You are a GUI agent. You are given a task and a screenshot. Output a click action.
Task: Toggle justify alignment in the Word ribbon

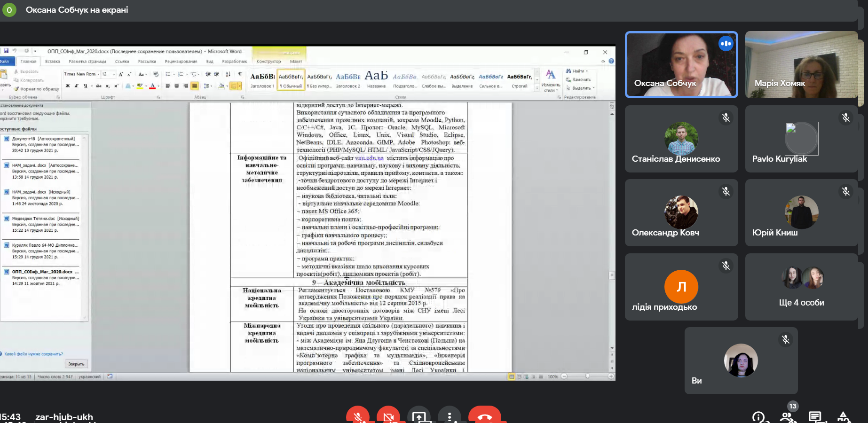[195, 86]
